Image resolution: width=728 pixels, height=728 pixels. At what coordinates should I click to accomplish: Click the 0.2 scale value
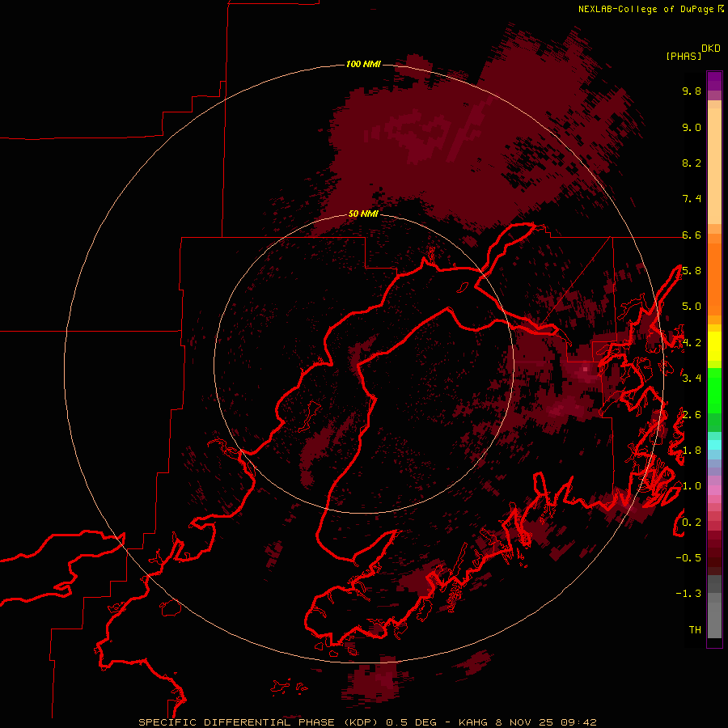(x=692, y=522)
